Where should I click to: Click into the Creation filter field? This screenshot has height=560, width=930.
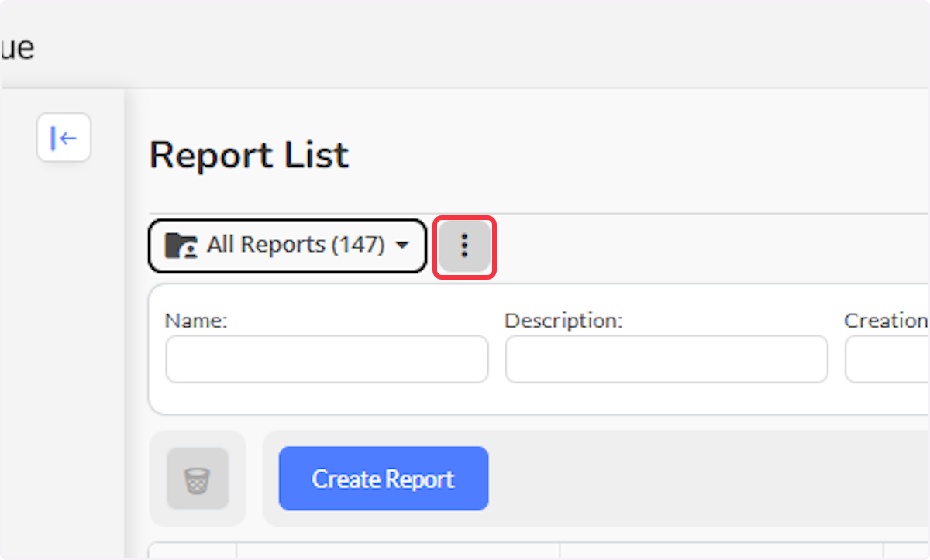tap(887, 359)
